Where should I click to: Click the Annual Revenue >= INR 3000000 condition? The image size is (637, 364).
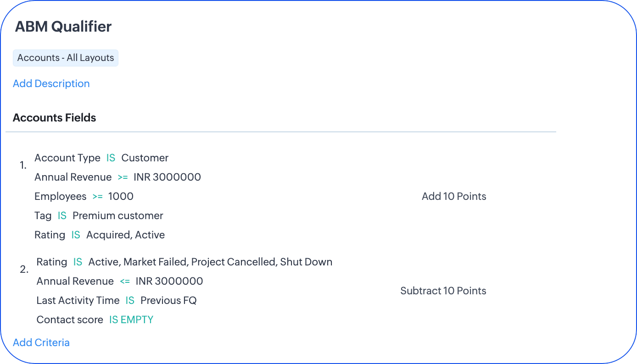pyautogui.click(x=117, y=177)
